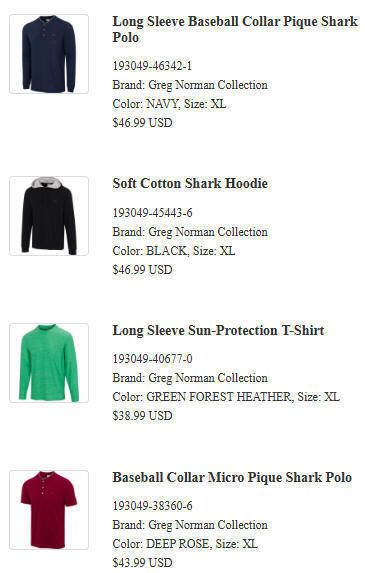Click the navy polo's Greg Norman Collection brand
This screenshot has height=573, width=365.
(208, 85)
